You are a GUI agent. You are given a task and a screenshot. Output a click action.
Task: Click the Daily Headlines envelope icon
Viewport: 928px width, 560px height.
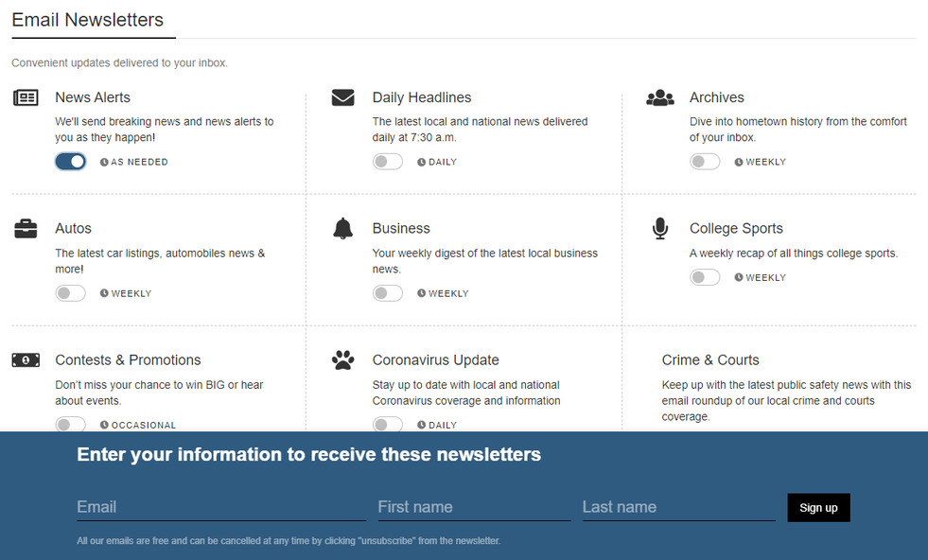point(342,97)
